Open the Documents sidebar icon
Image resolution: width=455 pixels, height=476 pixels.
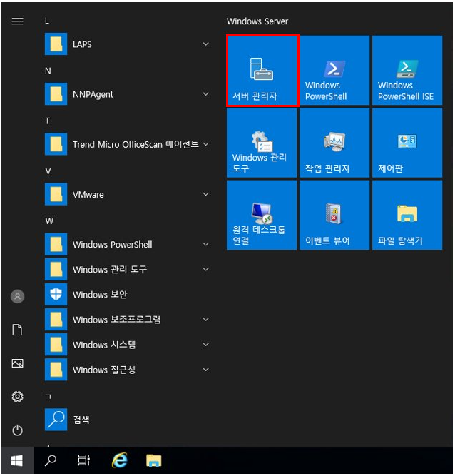pos(17,330)
